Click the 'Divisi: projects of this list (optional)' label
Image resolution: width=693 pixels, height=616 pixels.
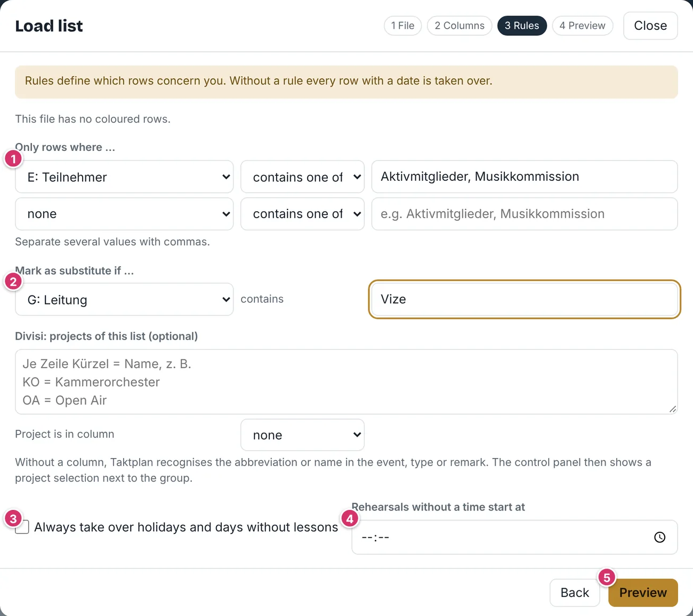pos(106,336)
